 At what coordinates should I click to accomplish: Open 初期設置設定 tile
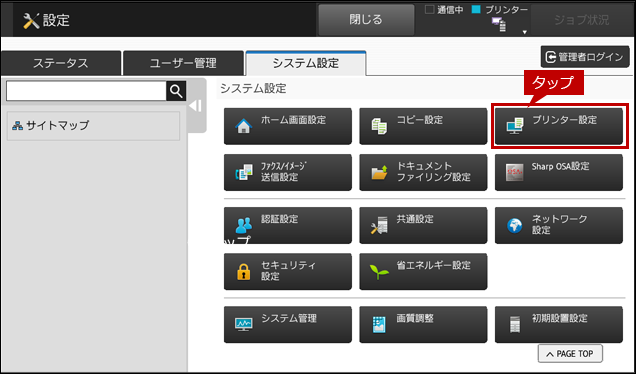click(x=559, y=325)
